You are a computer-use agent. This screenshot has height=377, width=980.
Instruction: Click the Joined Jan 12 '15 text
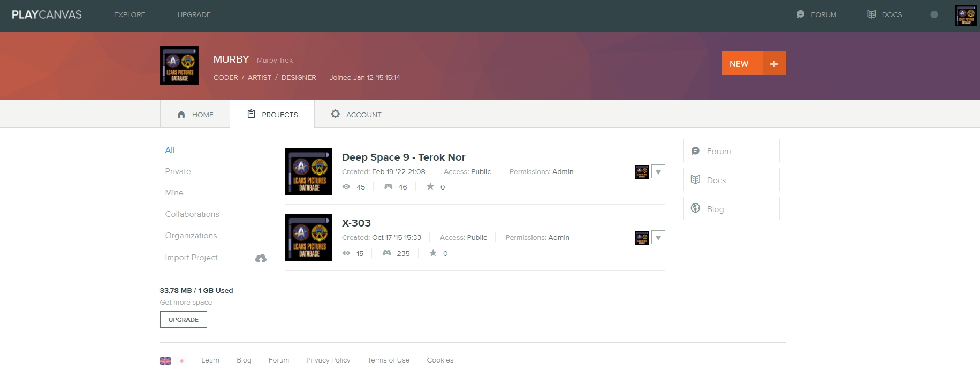pyautogui.click(x=364, y=78)
